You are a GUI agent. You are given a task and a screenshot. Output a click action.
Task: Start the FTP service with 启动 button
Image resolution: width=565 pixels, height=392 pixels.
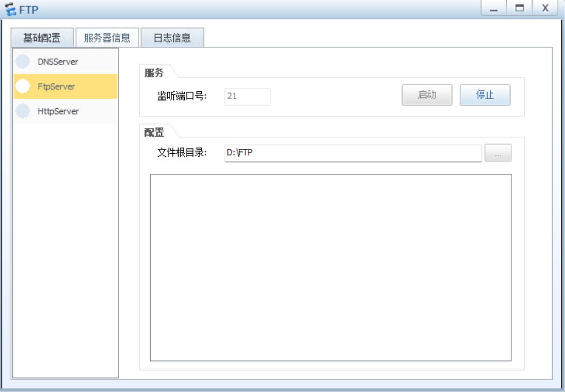(427, 95)
